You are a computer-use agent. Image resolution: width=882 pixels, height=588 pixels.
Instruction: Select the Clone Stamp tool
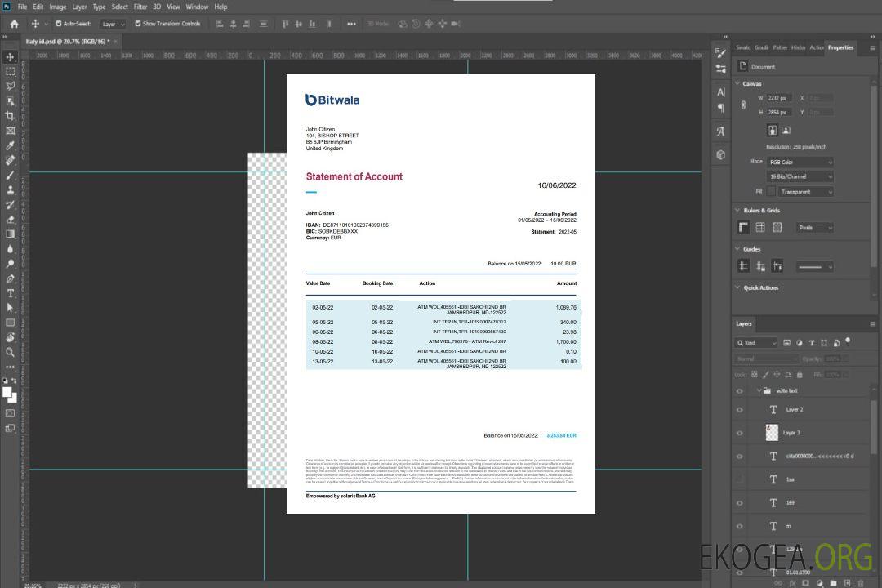pos(10,189)
